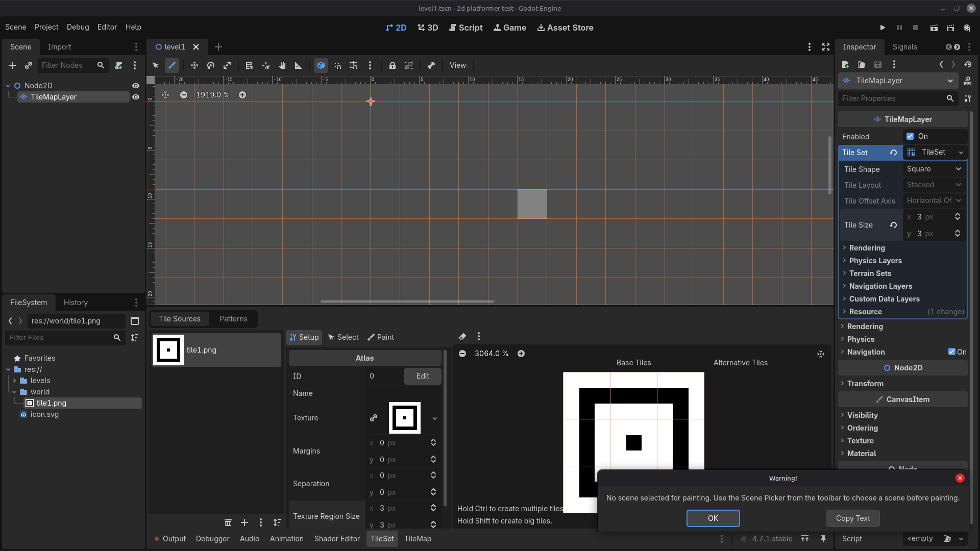980x551 pixels.
Task: Click the 2D viewport horizontal scrollbar
Action: click(407, 302)
